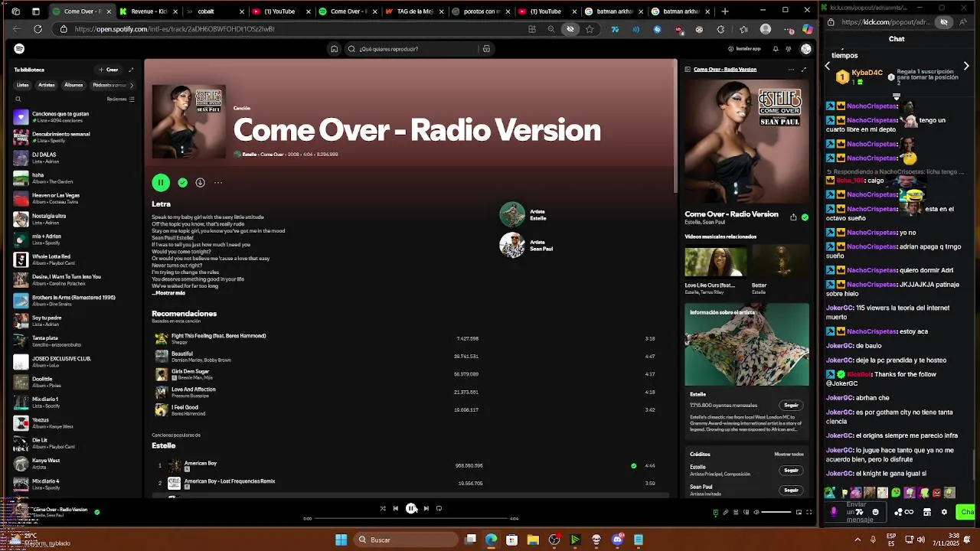
Task: Expand Tu biblioteca to full view
Action: click(131, 70)
